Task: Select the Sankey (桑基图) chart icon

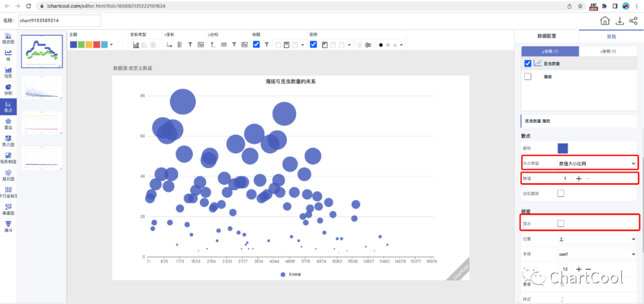Action: point(8,209)
